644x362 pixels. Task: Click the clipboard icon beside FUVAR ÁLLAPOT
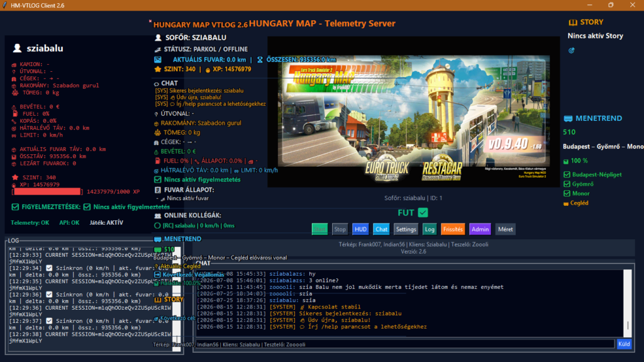tap(158, 190)
